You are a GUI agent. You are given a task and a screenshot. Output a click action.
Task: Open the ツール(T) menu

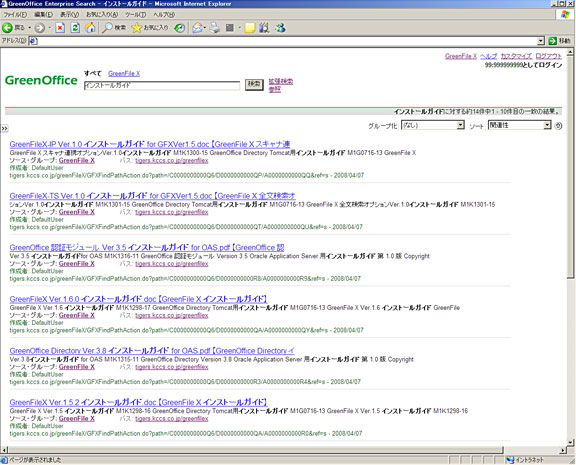coord(135,15)
